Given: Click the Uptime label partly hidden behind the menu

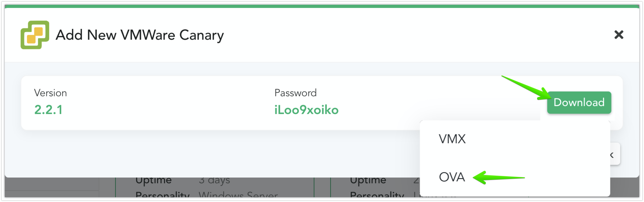Looking at the screenshot, I should point(368,180).
